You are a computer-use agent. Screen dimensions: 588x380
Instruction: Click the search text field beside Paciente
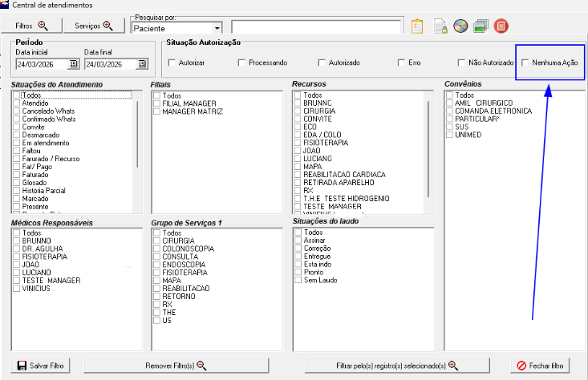[313, 28]
